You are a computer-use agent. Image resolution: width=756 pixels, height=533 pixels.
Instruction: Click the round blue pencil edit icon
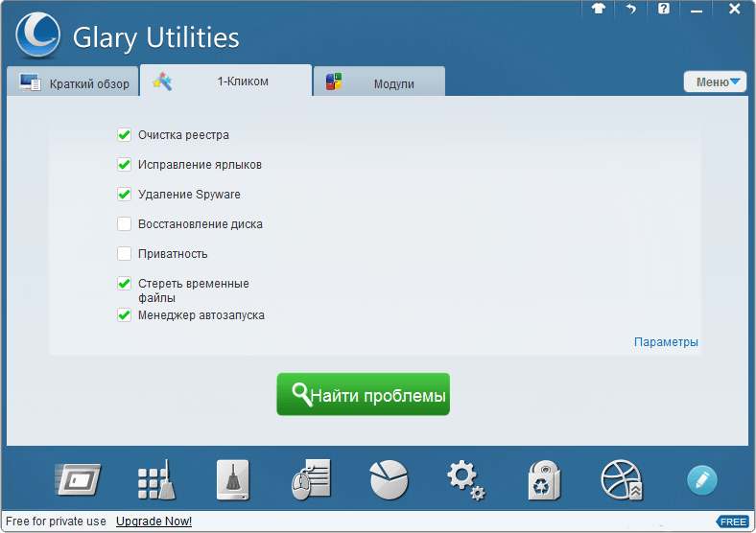[x=701, y=478]
